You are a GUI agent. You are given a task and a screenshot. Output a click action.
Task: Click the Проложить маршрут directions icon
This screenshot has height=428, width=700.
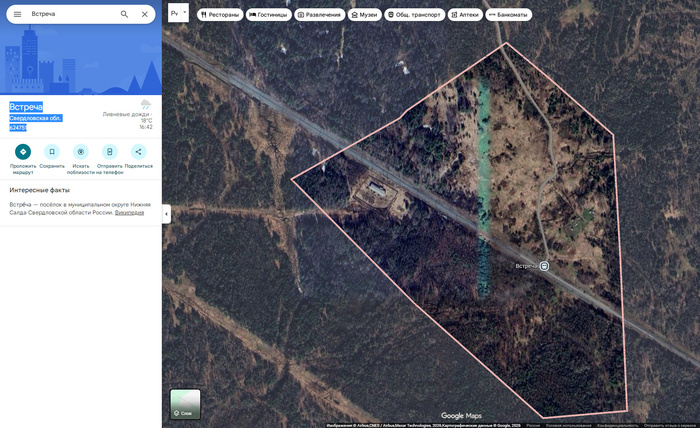(x=23, y=152)
